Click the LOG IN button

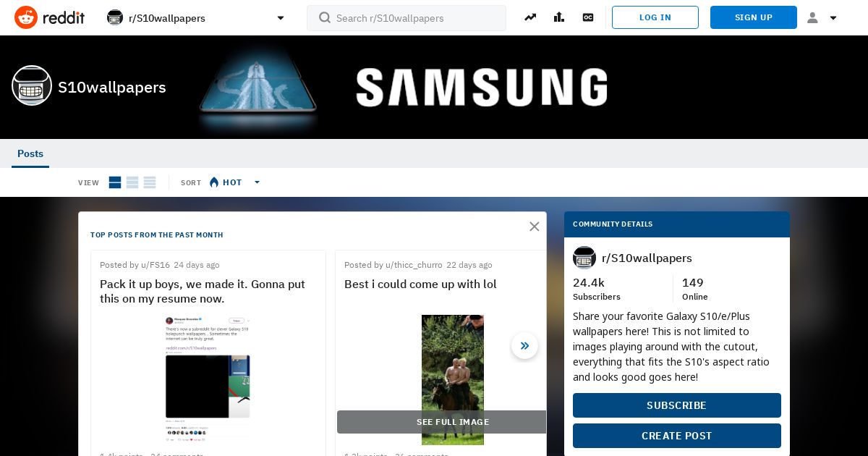[655, 17]
